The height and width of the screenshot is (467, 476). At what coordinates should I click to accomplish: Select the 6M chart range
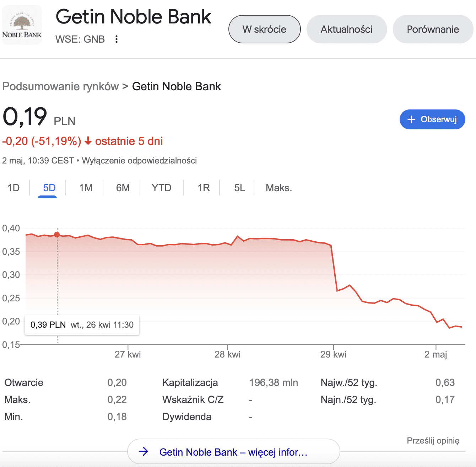point(123,188)
